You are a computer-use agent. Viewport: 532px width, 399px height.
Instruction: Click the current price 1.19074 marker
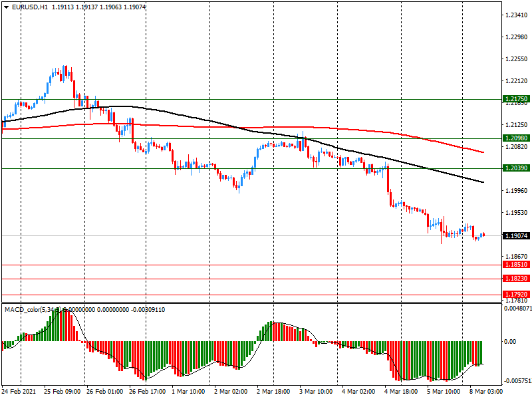pyautogui.click(x=516, y=236)
